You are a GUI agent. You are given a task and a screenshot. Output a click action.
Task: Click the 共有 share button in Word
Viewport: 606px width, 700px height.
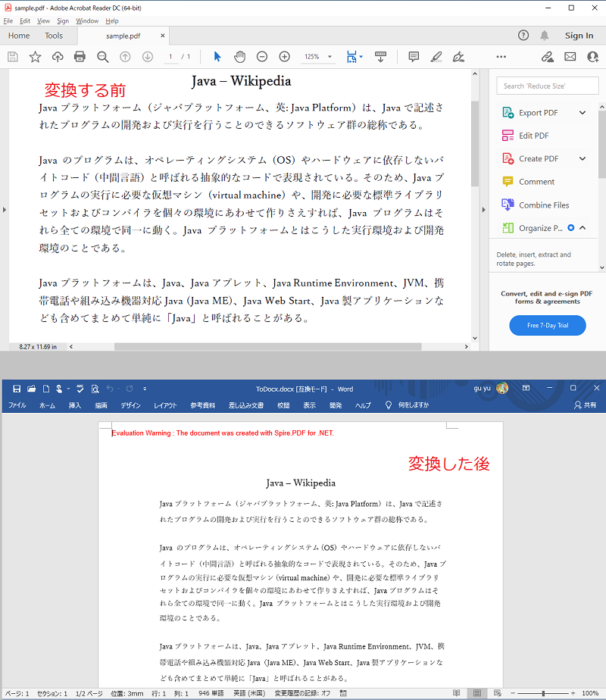(586, 405)
